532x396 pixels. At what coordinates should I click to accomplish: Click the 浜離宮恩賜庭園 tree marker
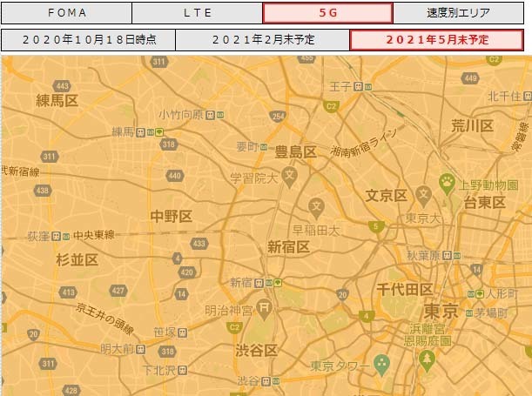click(x=427, y=360)
